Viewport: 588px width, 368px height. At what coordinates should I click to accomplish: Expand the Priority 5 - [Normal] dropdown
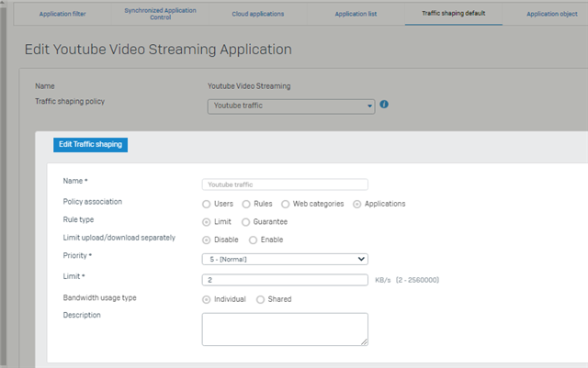(x=285, y=259)
